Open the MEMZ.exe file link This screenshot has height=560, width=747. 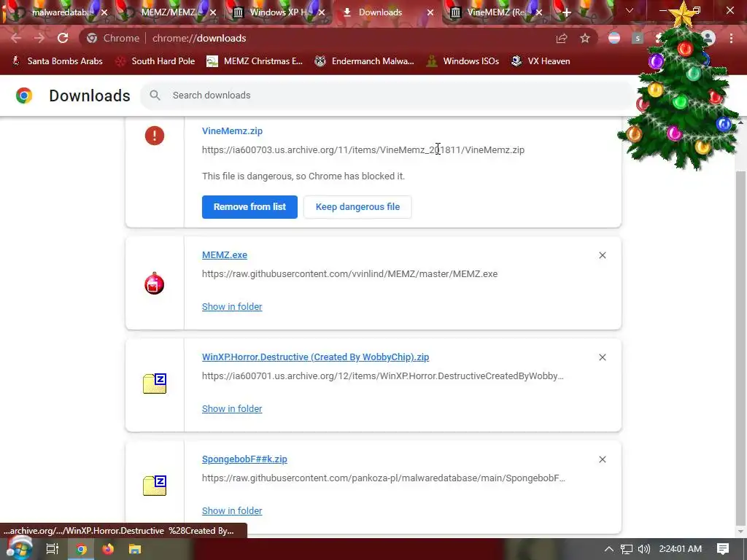tap(225, 254)
